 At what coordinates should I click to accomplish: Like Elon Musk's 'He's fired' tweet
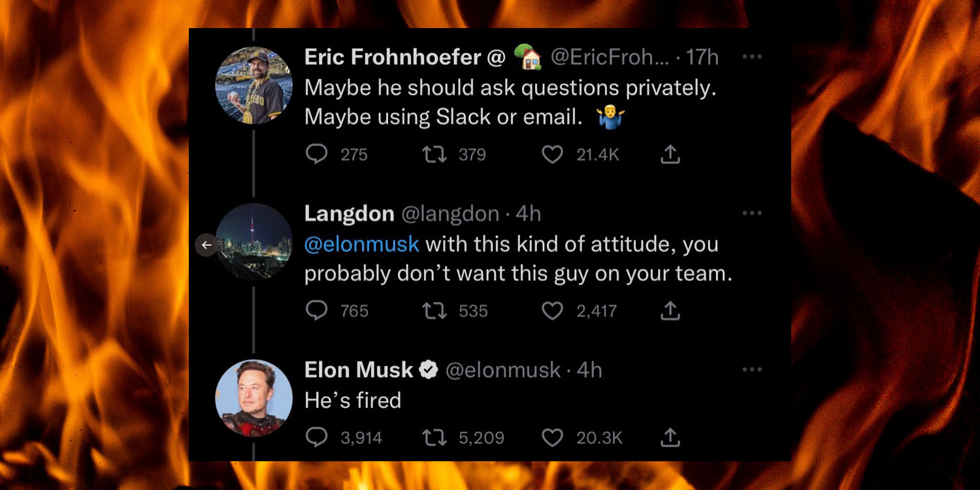(x=553, y=438)
